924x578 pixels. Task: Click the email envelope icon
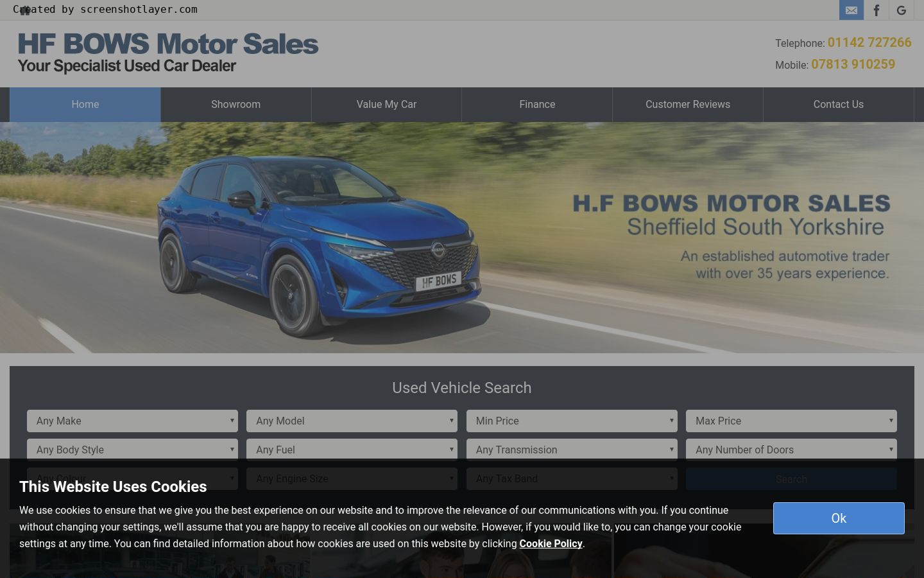851,10
